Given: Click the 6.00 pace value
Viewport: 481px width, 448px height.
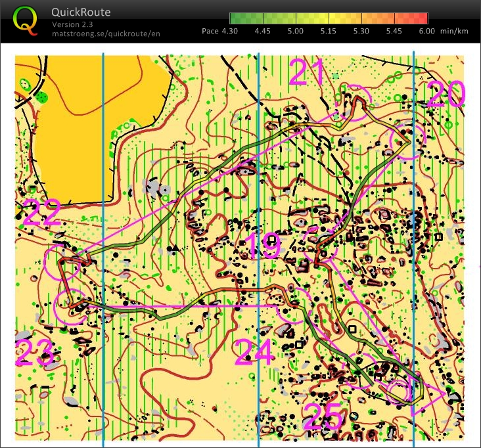Looking at the screenshot, I should [426, 31].
